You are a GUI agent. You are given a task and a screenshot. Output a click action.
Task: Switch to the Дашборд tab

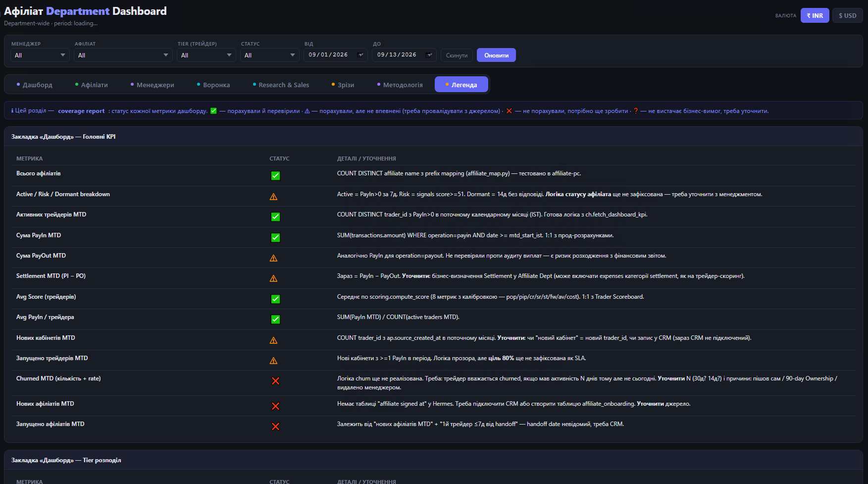click(34, 85)
